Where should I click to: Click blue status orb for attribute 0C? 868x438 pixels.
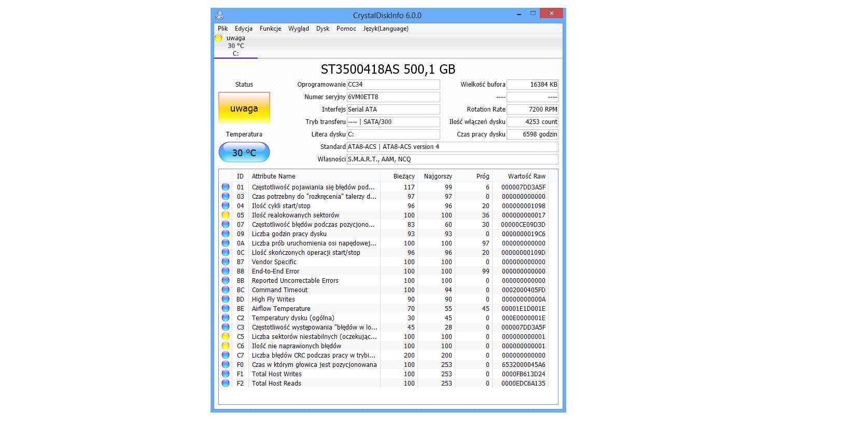[x=226, y=252]
